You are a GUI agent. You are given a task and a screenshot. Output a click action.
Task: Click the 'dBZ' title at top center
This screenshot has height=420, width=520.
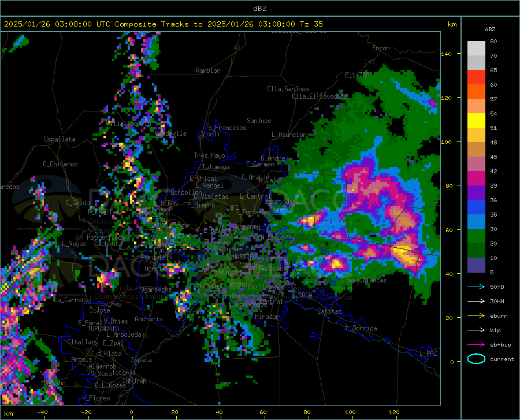259,9
